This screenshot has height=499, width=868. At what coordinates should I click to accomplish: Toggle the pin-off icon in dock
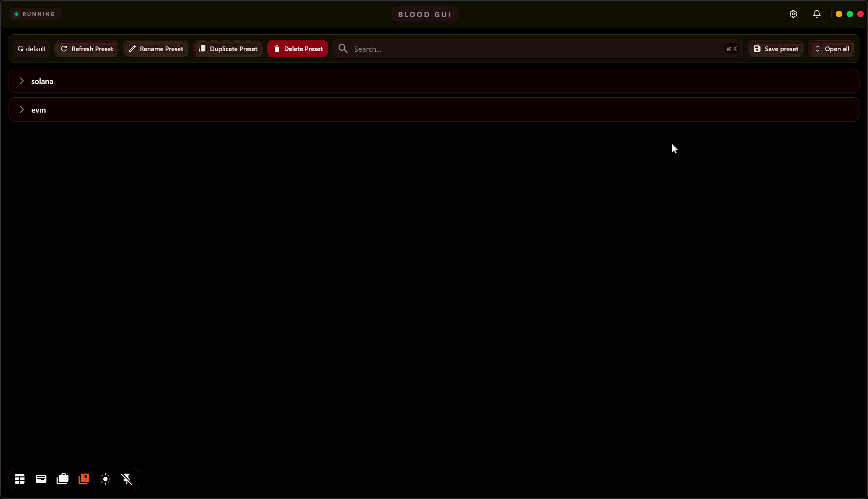[127, 479]
